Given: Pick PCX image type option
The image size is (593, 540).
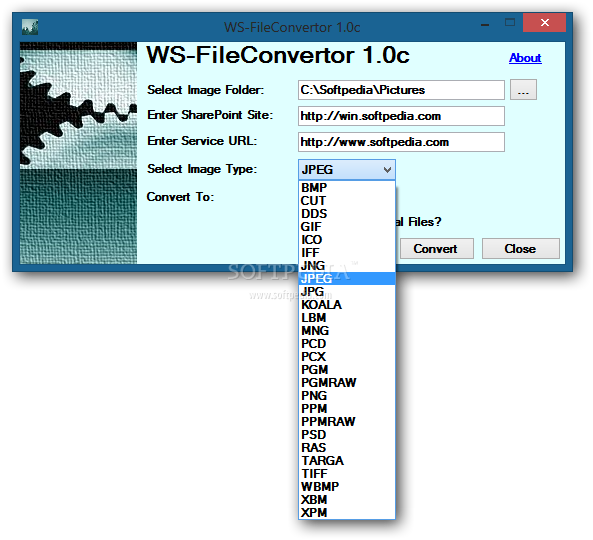Looking at the screenshot, I should (347, 357).
